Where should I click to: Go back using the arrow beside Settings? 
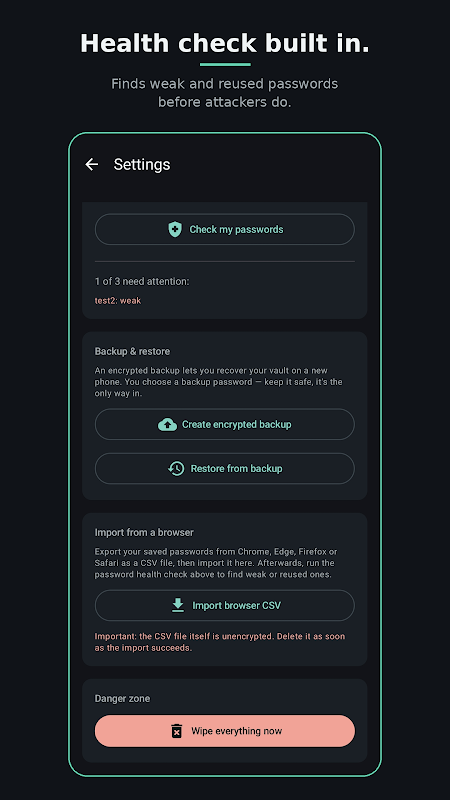click(92, 164)
